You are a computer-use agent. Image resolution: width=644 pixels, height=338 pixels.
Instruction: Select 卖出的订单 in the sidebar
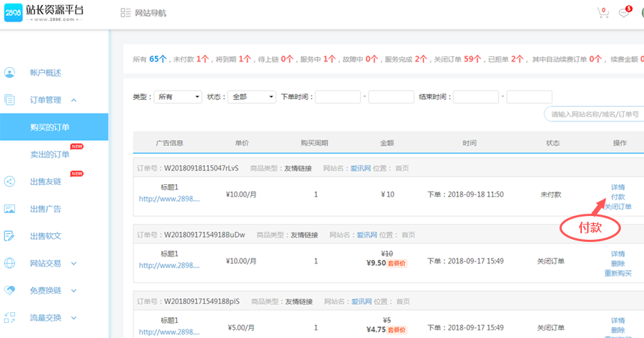[50, 155]
